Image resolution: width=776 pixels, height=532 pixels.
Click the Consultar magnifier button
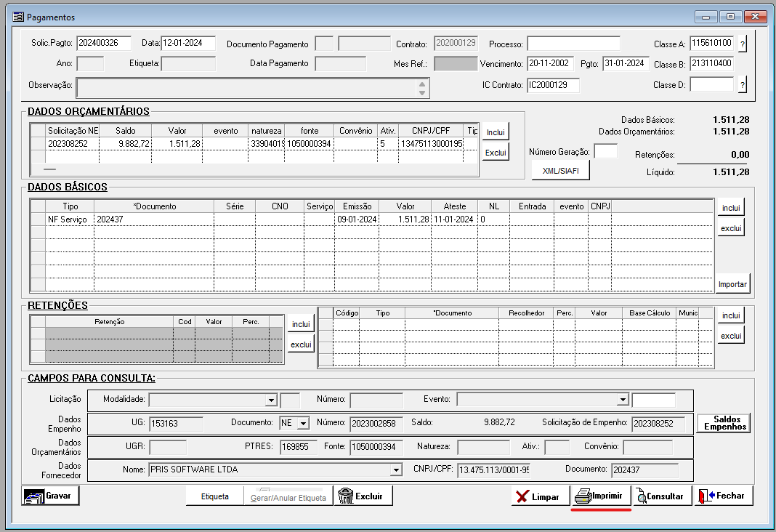tap(661, 496)
